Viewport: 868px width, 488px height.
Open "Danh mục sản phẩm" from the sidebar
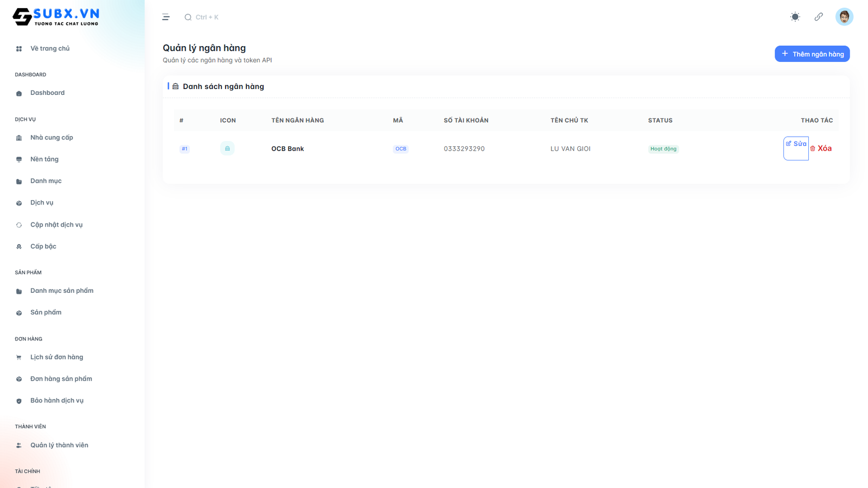(x=61, y=290)
